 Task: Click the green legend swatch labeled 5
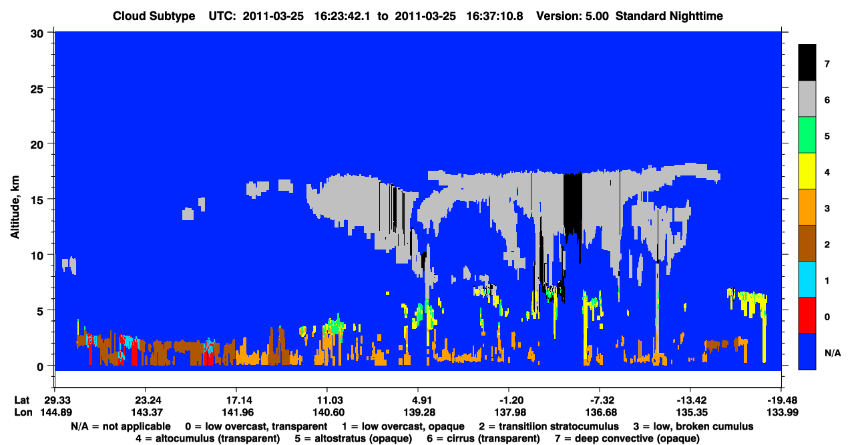point(807,135)
